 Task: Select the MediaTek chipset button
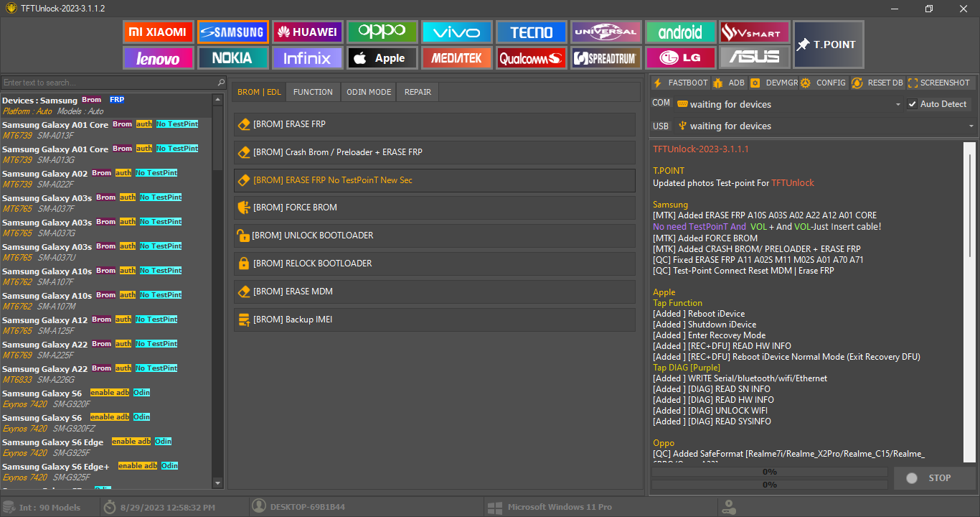click(x=456, y=58)
